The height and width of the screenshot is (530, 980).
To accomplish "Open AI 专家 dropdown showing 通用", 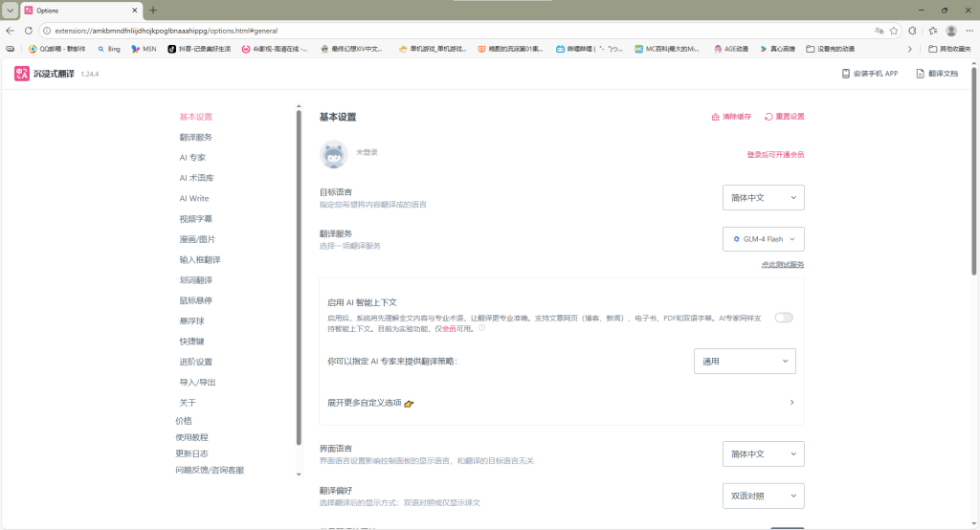I will click(745, 362).
